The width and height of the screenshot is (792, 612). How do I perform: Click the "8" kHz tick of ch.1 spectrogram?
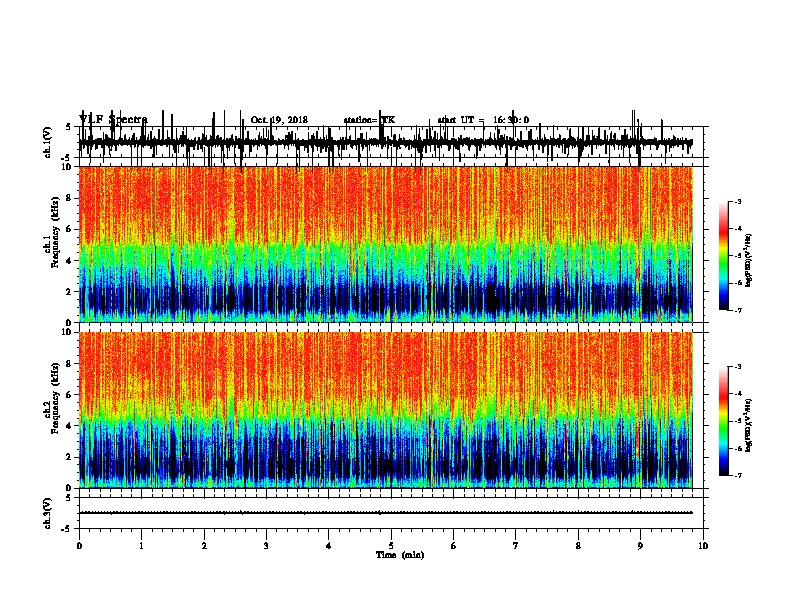(x=69, y=198)
